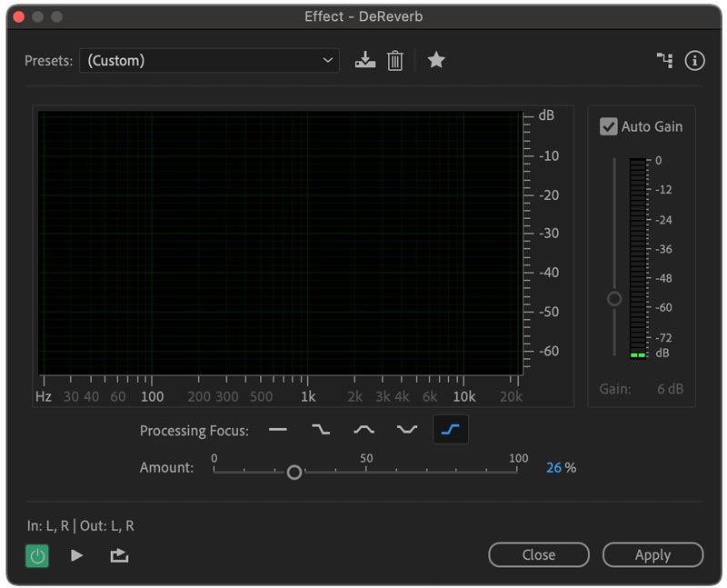The width and height of the screenshot is (727, 588).
Task: Select the flat Processing Focus shape
Action: tap(278, 430)
